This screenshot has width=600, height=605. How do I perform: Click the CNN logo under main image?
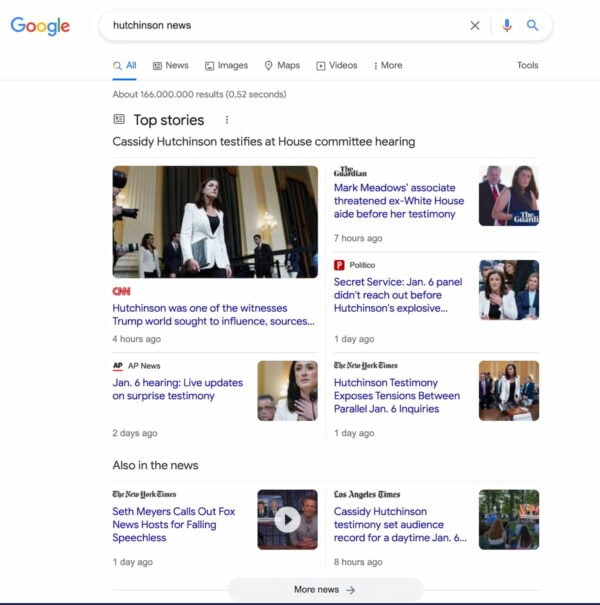121,290
